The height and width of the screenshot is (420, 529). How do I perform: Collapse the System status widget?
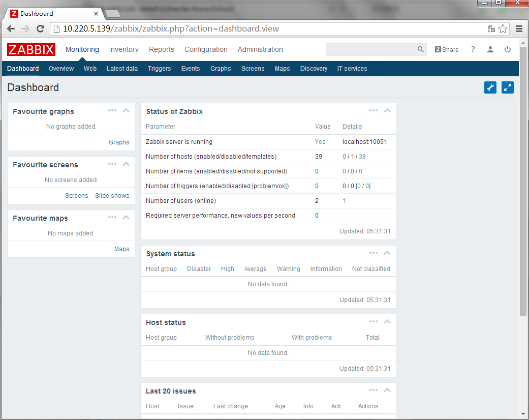coord(387,253)
